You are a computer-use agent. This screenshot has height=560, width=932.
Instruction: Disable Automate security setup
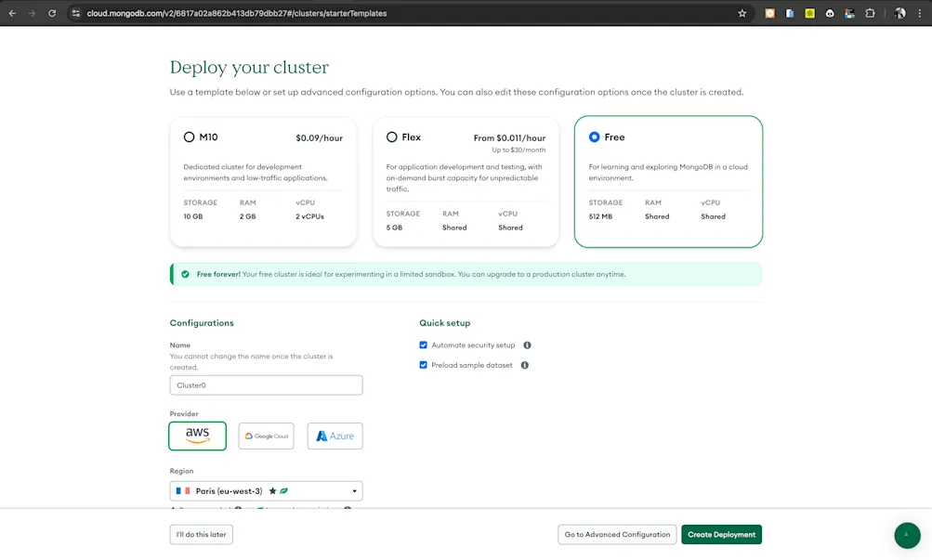click(423, 345)
